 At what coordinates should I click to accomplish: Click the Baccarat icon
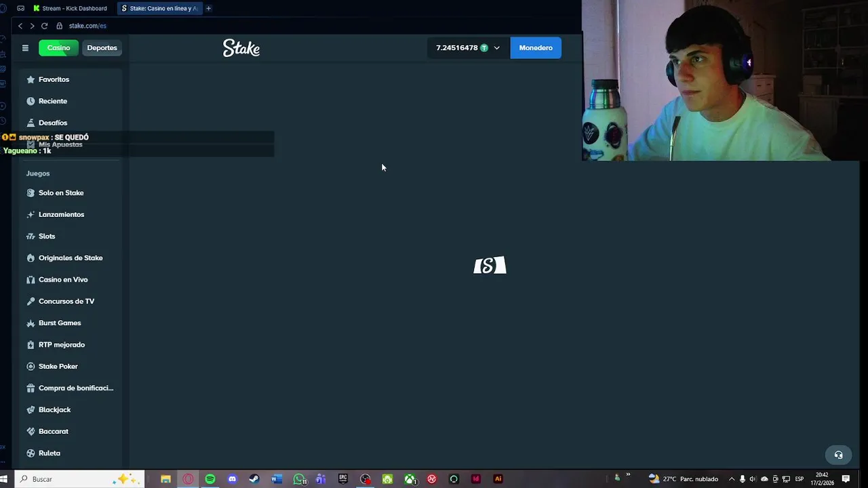coord(31,432)
